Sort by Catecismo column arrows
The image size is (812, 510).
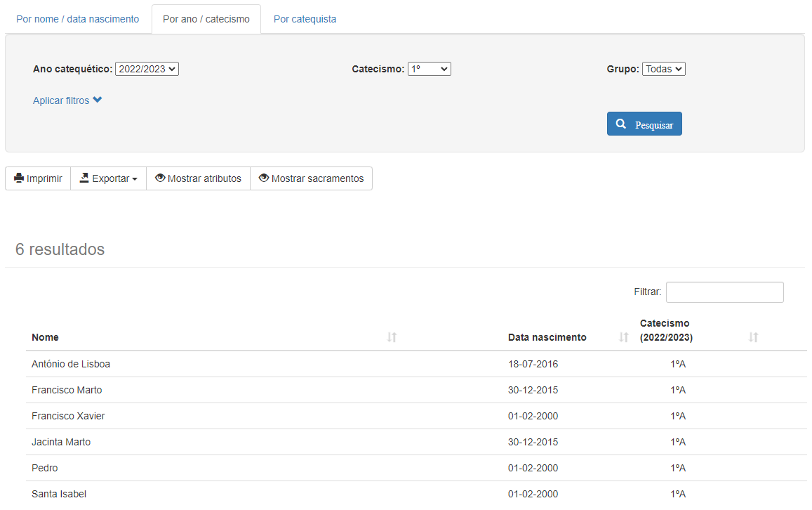click(x=753, y=338)
